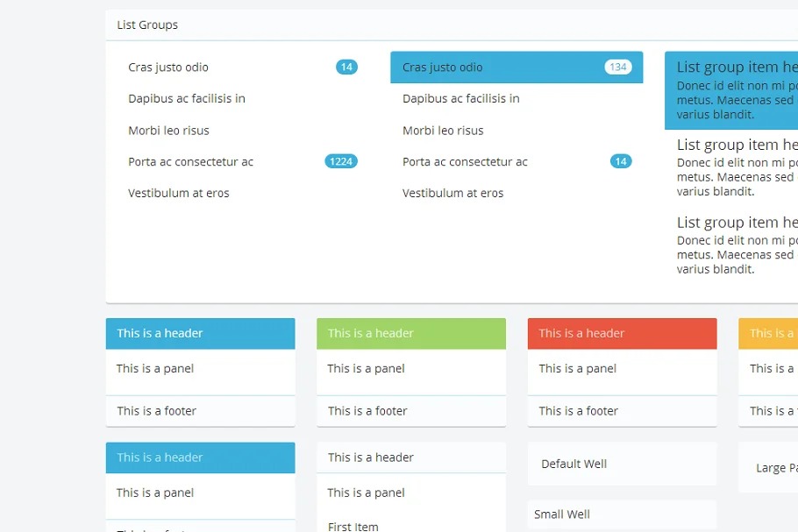Image resolution: width=798 pixels, height=532 pixels.
Task: Choose Dapibus ac facilisis in the middle list
Action: [x=461, y=99]
